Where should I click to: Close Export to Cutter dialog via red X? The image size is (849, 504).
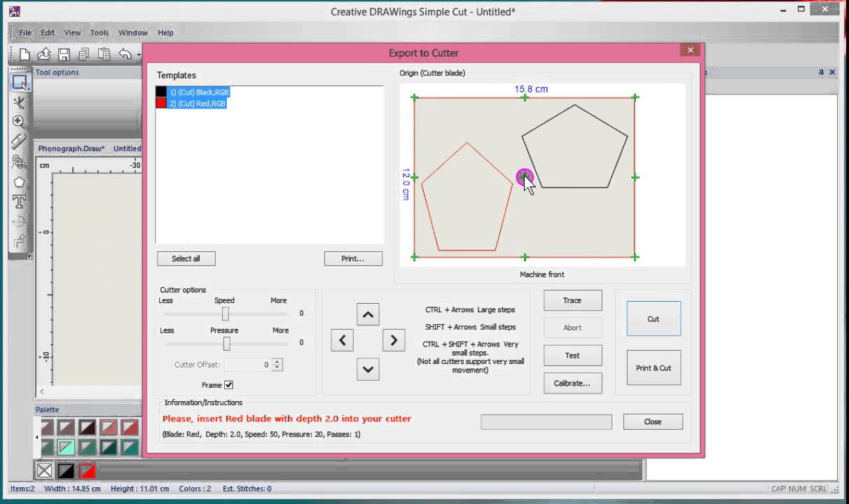(x=690, y=50)
